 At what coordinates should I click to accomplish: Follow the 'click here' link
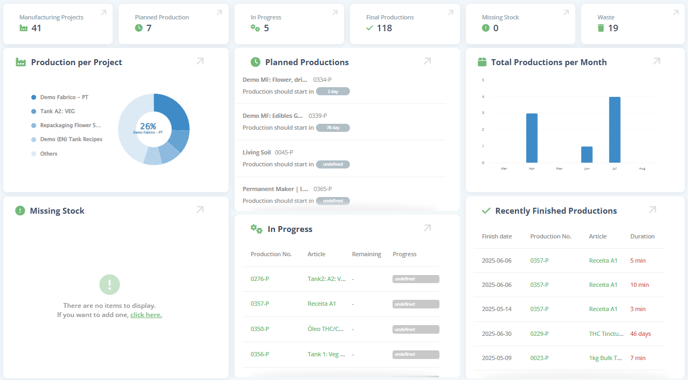(x=146, y=315)
